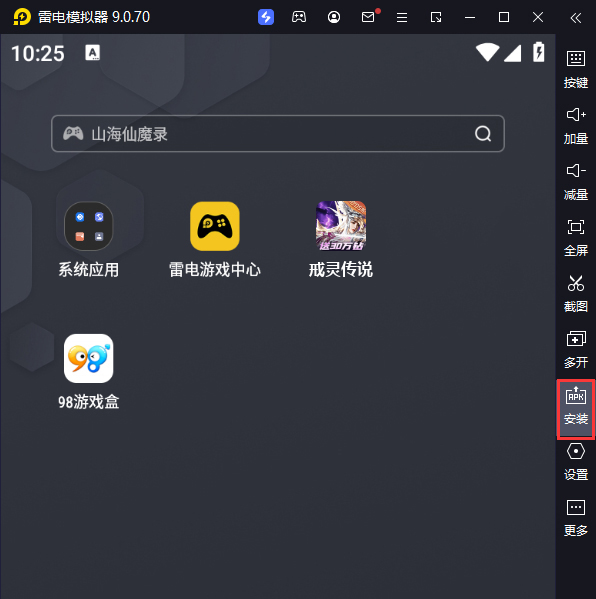Open the mail messages icon

[368, 17]
